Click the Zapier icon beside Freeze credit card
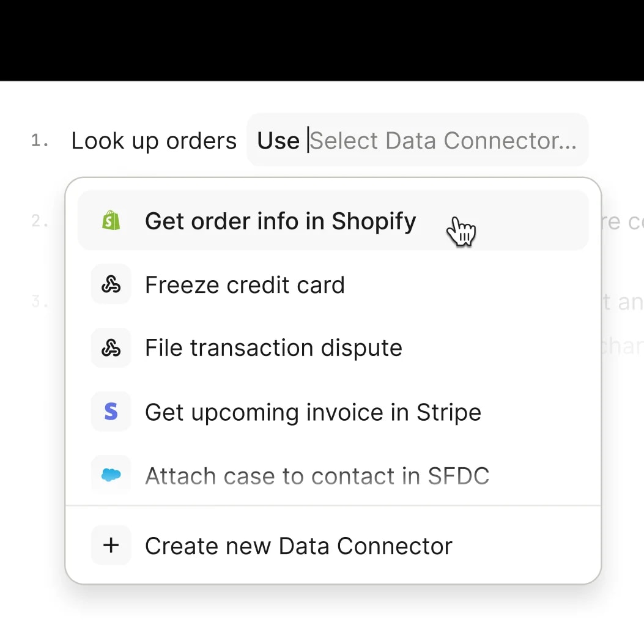This screenshot has height=644, width=644. pyautogui.click(x=111, y=284)
